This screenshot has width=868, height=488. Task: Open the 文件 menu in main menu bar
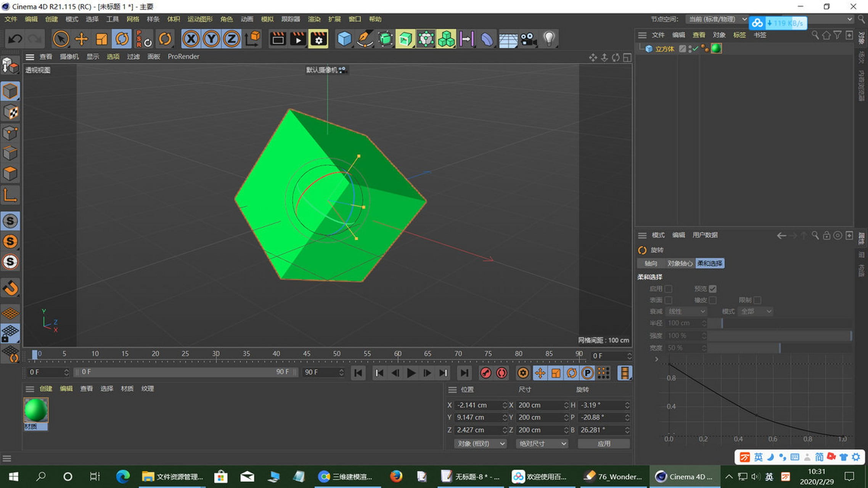[x=11, y=19]
